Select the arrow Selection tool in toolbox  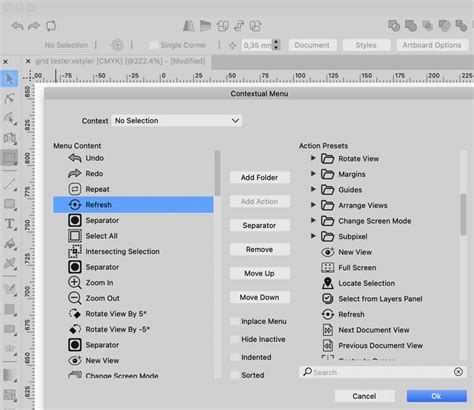pos(9,79)
